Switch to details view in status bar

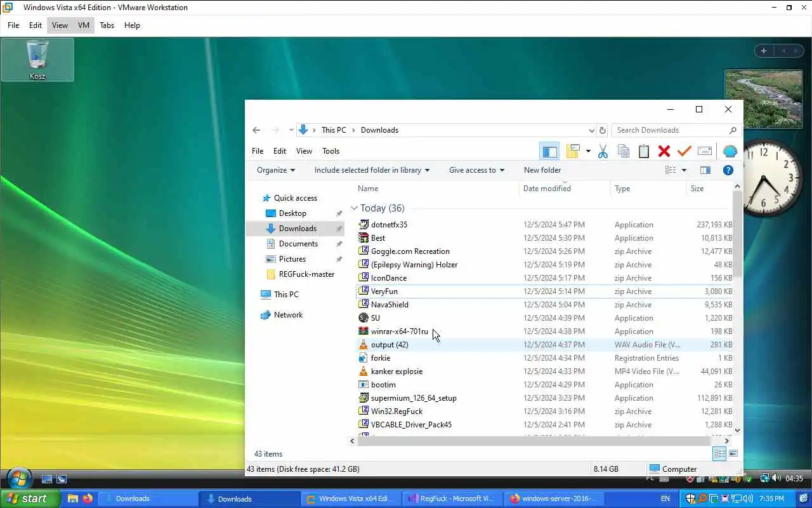(719, 453)
